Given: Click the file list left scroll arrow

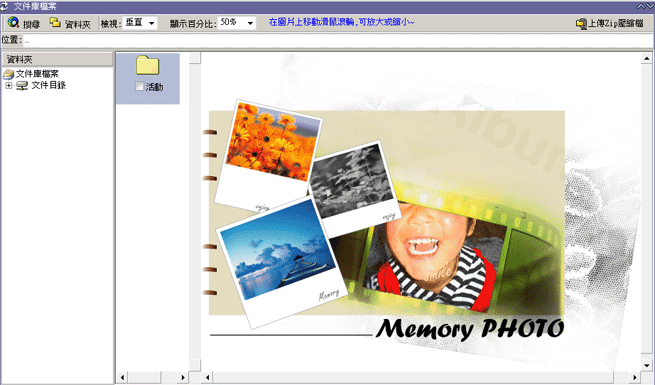Looking at the screenshot, I should [x=122, y=377].
